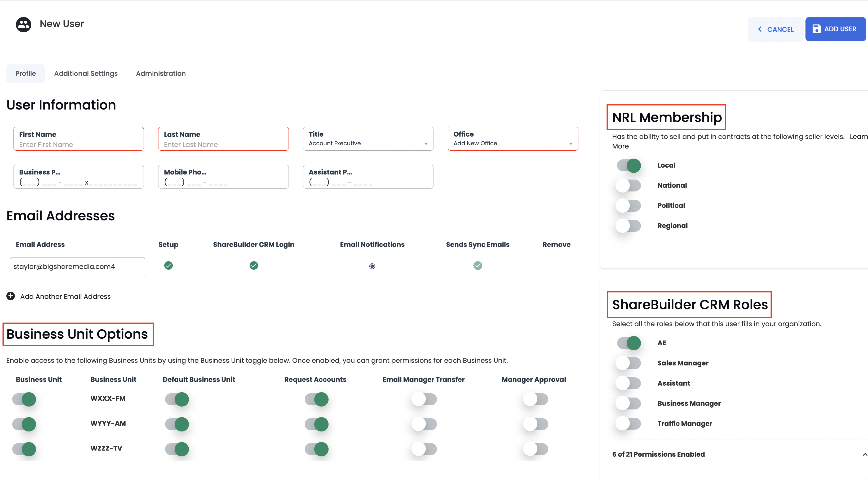Toggle Request Accounts for WZZZ-TV
The height and width of the screenshot is (480, 868).
[317, 449]
